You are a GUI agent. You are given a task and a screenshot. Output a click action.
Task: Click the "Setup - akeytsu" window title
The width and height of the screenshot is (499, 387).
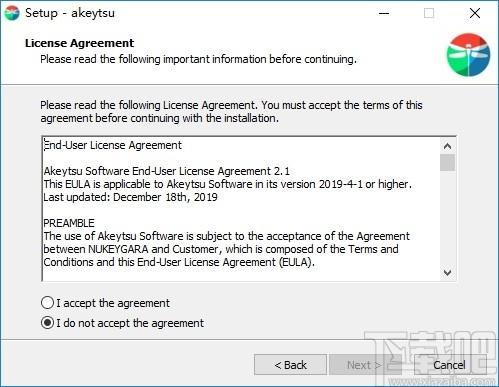(70, 13)
